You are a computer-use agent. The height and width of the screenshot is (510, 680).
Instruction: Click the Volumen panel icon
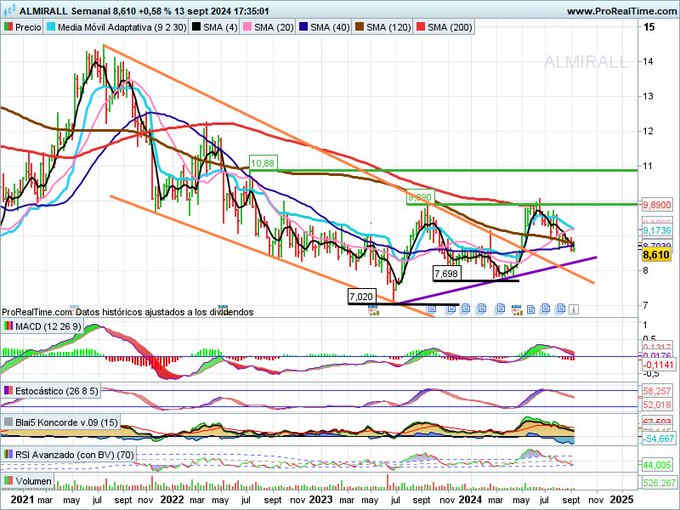[x=8, y=481]
